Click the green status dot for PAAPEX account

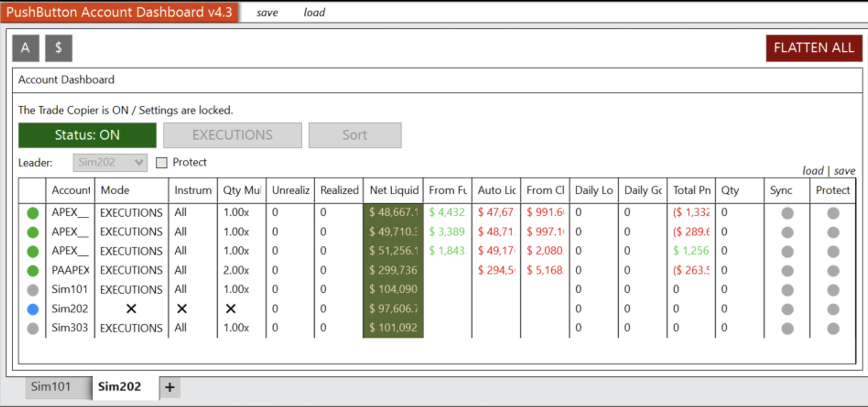pos(33,271)
